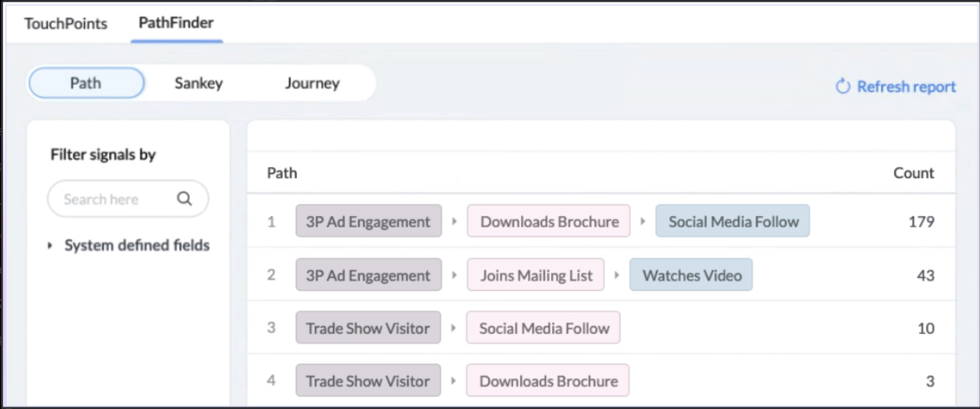The width and height of the screenshot is (980, 409).
Task: Click arrow after Trade Show Visitor in row 3
Action: [x=453, y=328]
